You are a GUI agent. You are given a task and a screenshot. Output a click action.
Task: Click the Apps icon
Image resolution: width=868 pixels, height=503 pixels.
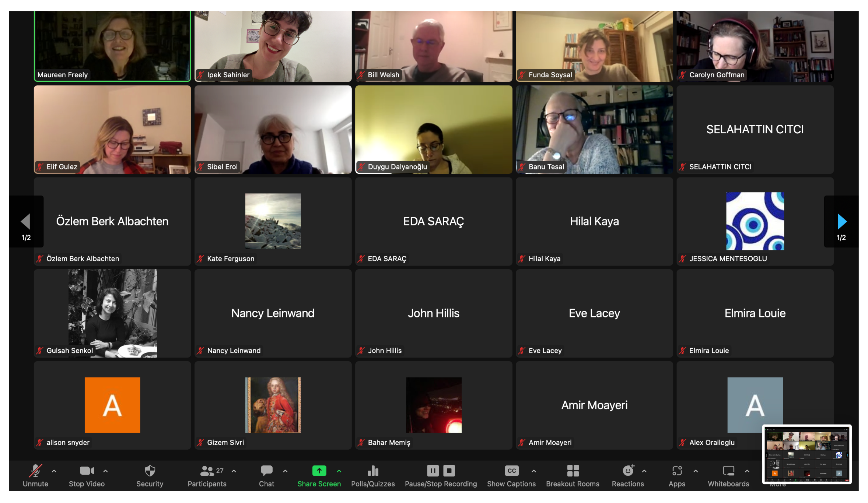[677, 471]
